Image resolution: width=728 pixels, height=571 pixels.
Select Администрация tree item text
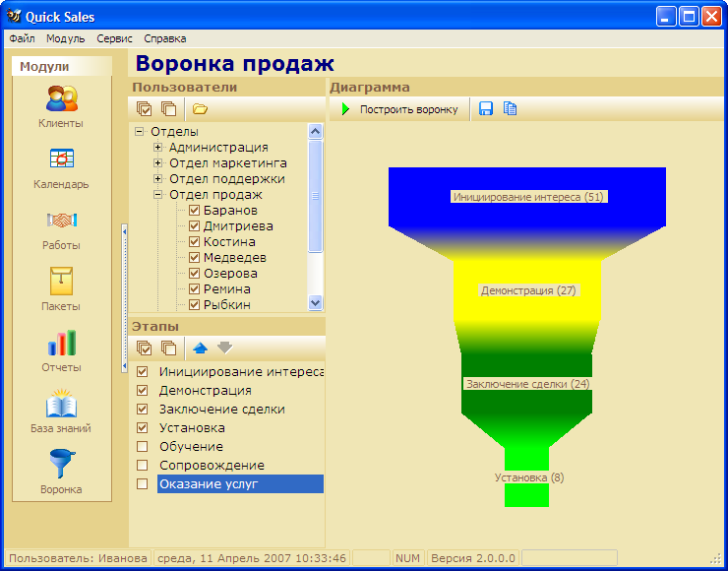218,148
